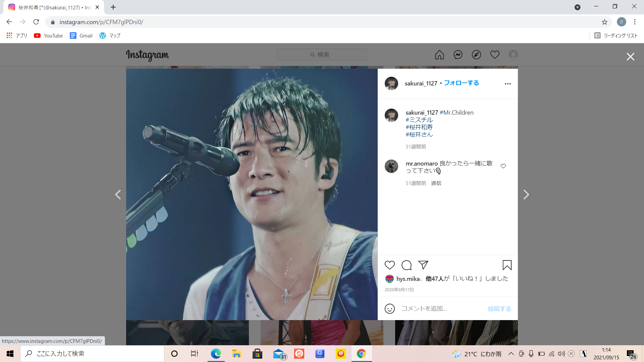Open Chrome profile avatar button
Image resolution: width=644 pixels, height=362 pixels.
pyautogui.click(x=622, y=22)
